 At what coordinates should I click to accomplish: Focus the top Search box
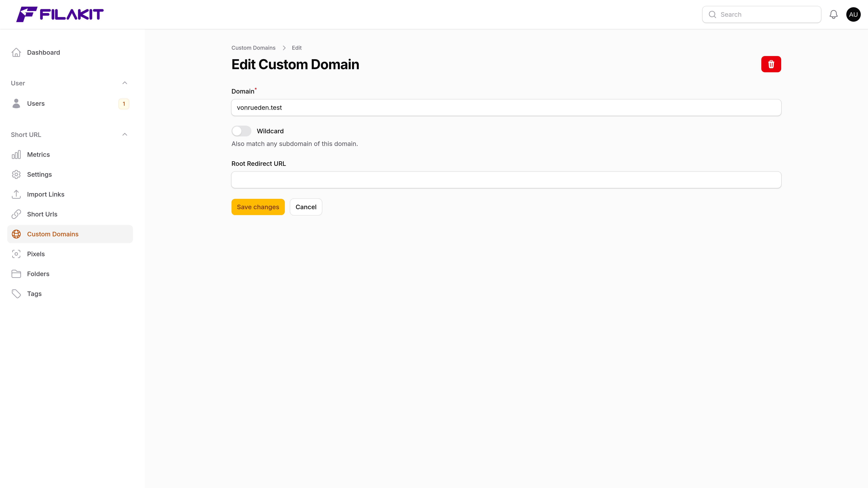[761, 14]
